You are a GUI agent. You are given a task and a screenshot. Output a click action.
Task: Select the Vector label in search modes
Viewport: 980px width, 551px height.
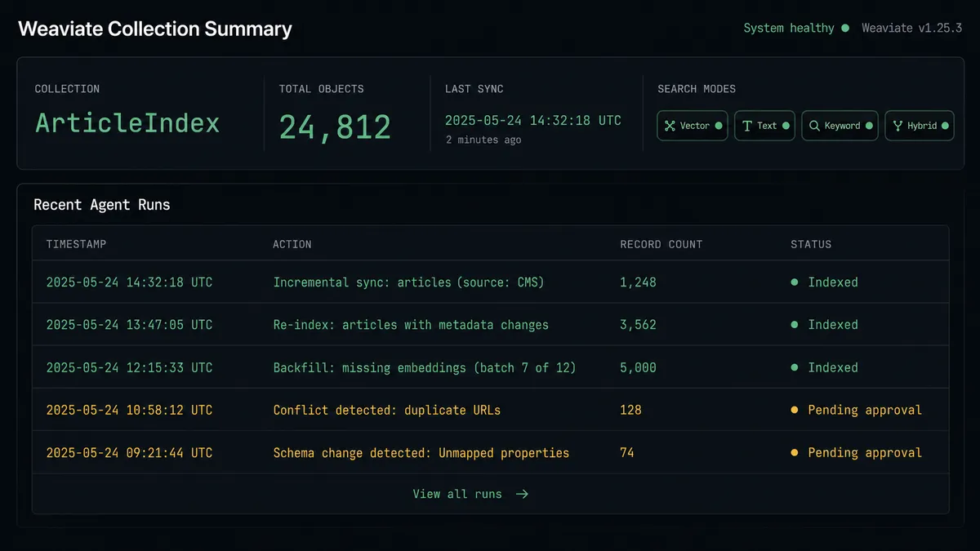click(x=695, y=126)
